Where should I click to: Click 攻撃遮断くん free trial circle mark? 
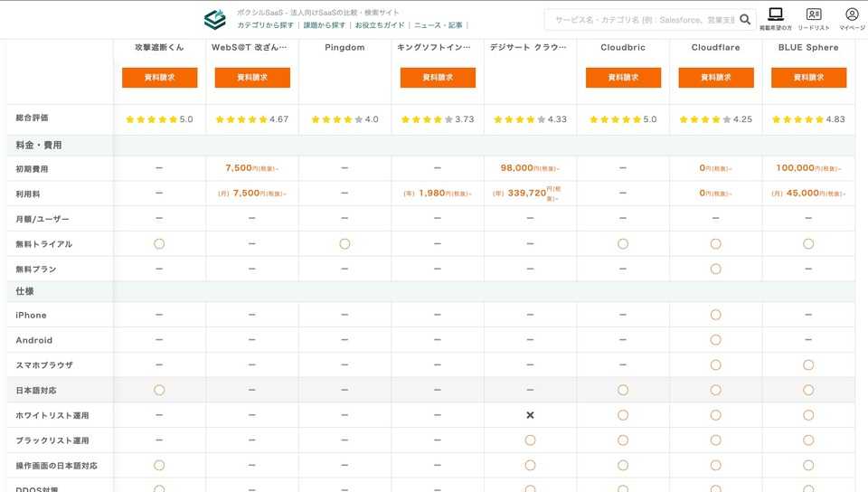pyautogui.click(x=159, y=243)
